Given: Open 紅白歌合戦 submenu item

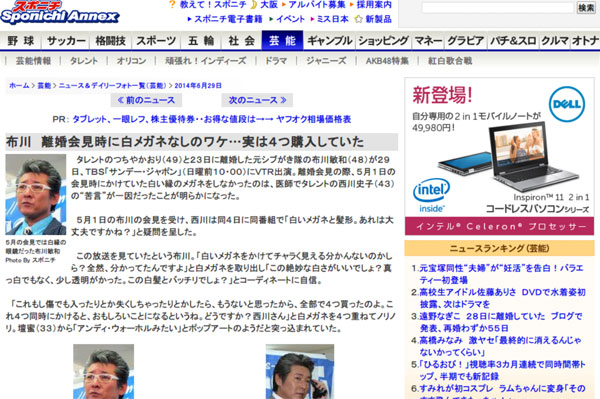Looking at the screenshot, I should click(450, 61).
